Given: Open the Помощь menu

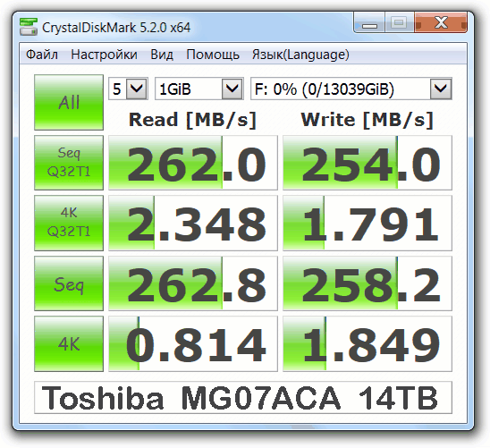Looking at the screenshot, I should 213,55.
